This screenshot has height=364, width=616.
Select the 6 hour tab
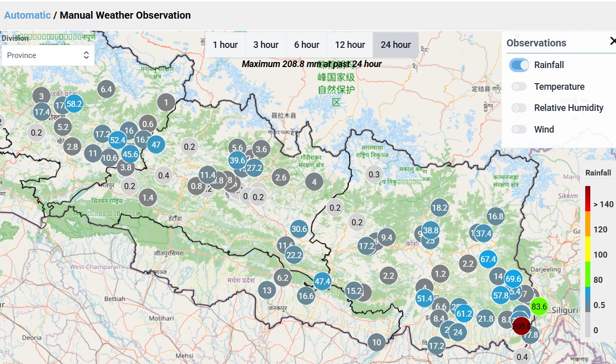tap(307, 45)
